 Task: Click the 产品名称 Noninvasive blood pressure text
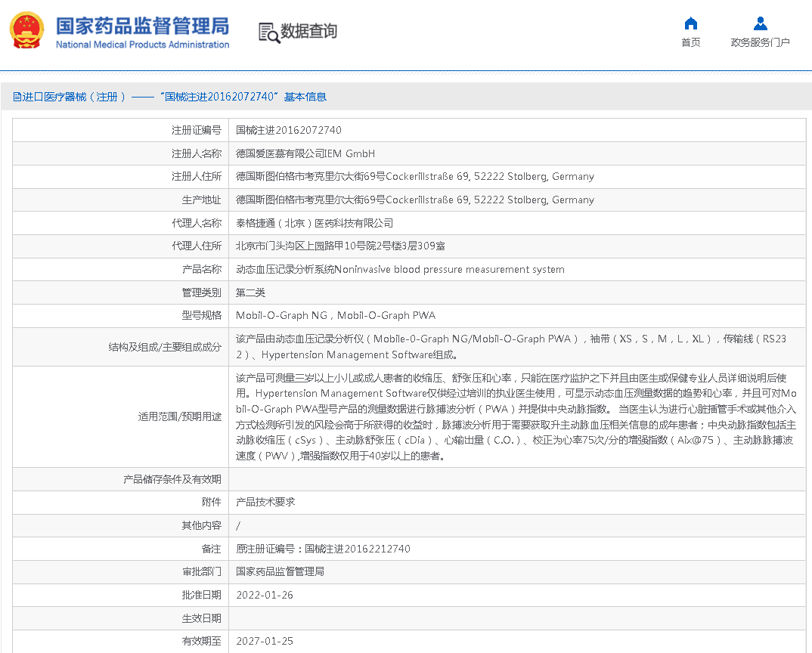coord(400,270)
